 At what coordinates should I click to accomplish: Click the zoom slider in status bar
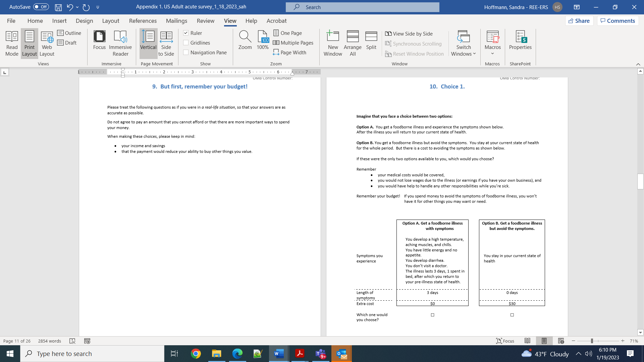coord(592,341)
